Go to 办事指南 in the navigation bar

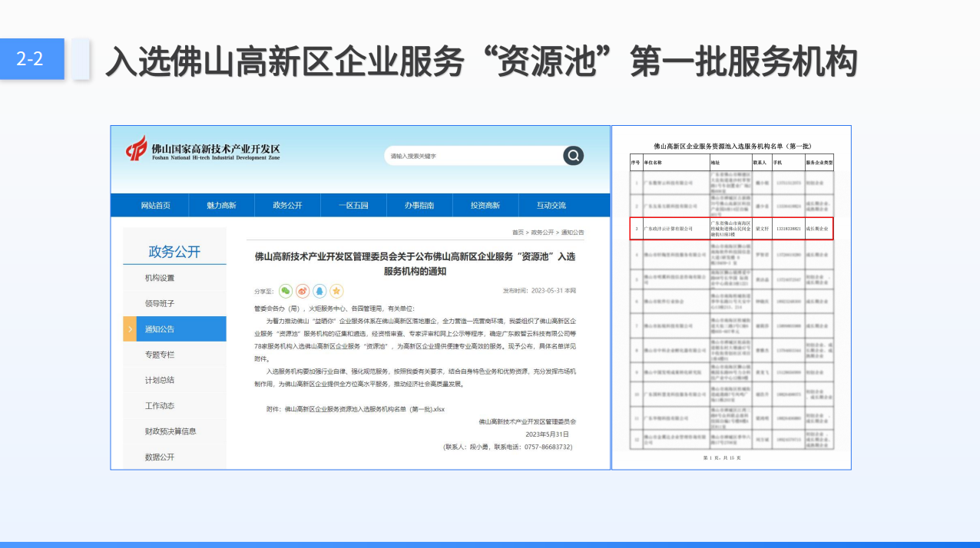[419, 205]
